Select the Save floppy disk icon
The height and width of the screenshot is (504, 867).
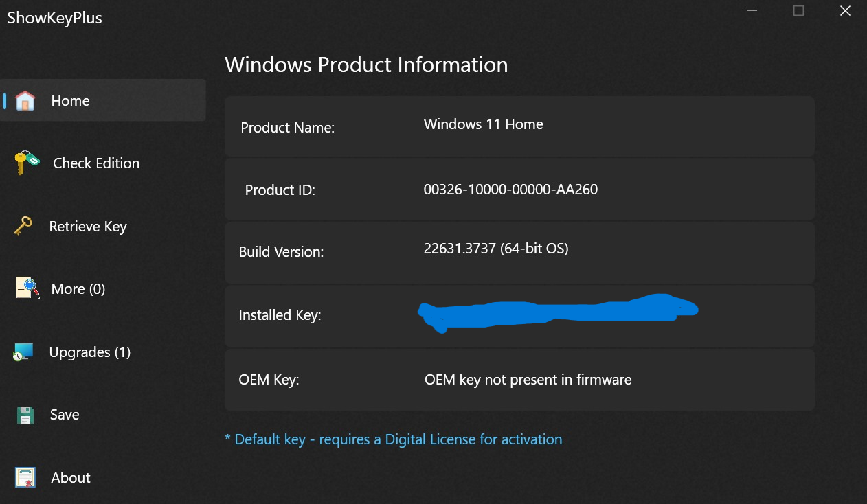coord(25,414)
